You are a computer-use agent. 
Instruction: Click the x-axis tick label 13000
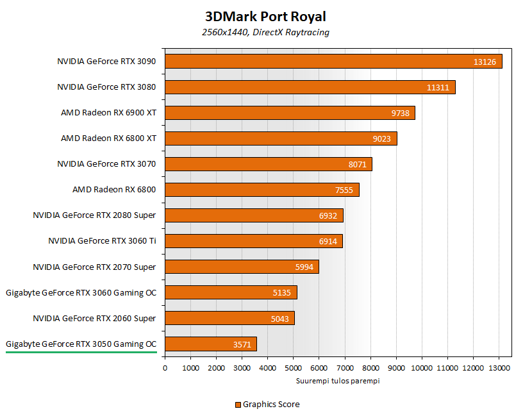click(499, 368)
